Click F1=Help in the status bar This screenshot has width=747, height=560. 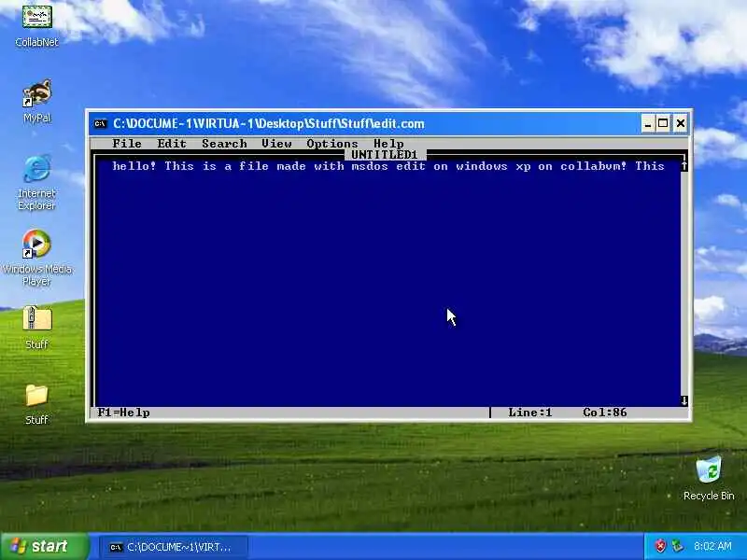[123, 413]
